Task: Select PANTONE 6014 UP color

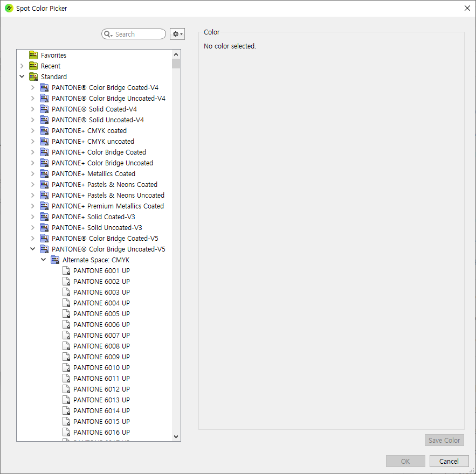Action: point(101,410)
